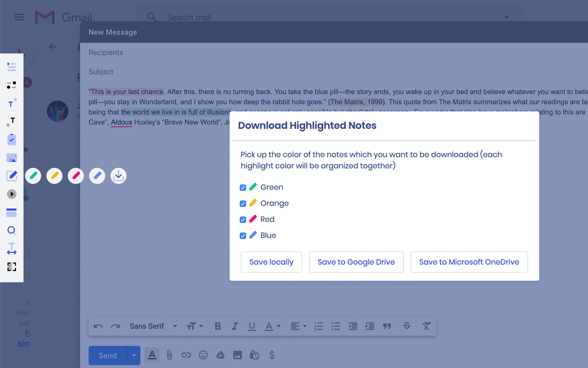588x368 pixels.
Task: Open the Send button dropdown arrow
Action: (x=134, y=355)
